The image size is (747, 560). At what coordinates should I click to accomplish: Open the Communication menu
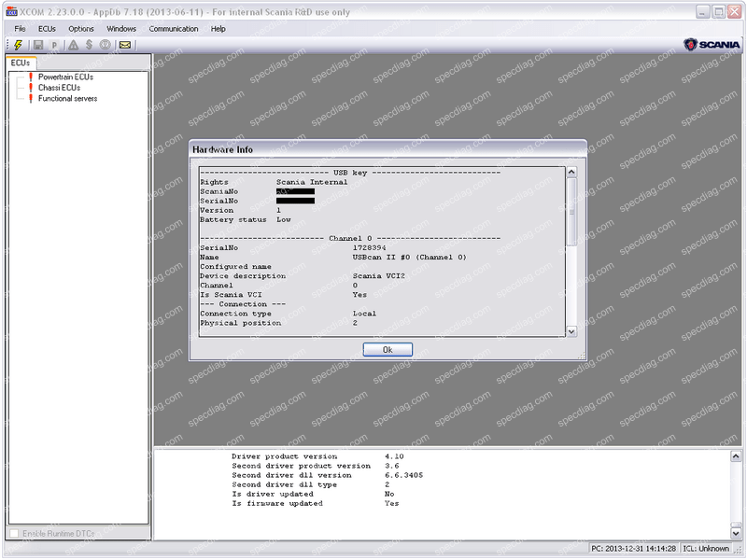click(x=174, y=29)
